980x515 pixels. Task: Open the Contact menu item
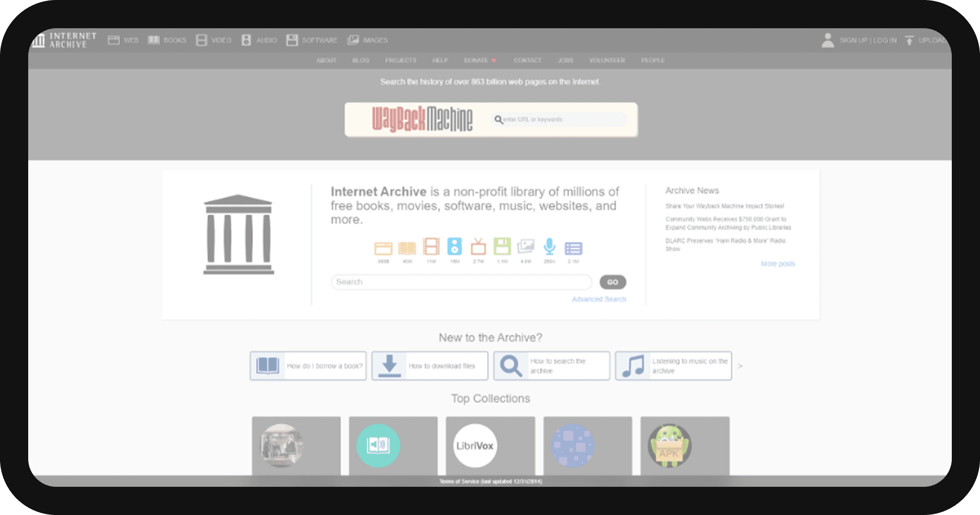click(528, 61)
